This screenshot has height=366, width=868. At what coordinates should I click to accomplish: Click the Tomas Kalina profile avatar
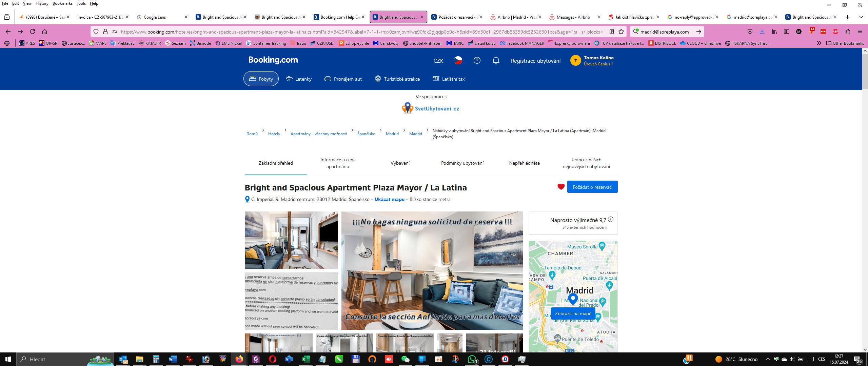[575, 61]
